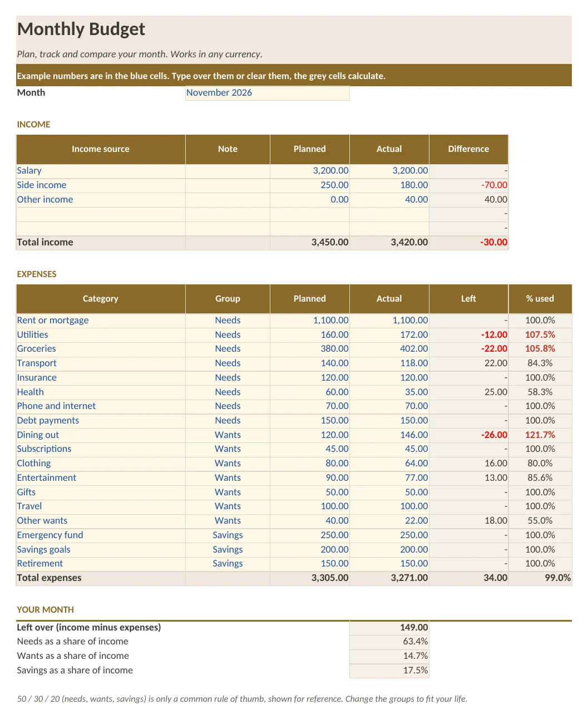Click the Utilities category cell
The image size is (588, 719).
tap(101, 335)
